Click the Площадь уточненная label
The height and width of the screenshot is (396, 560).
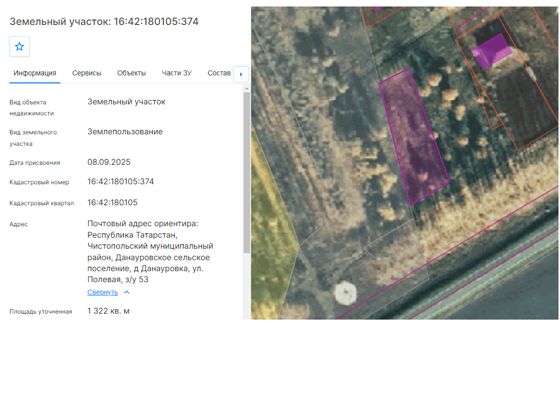[41, 311]
